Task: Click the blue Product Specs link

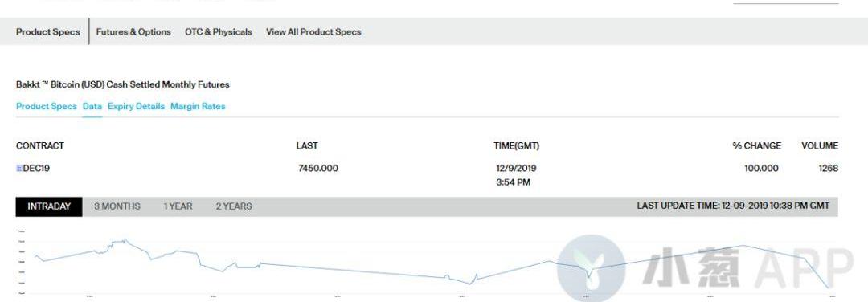Action: coord(47,106)
